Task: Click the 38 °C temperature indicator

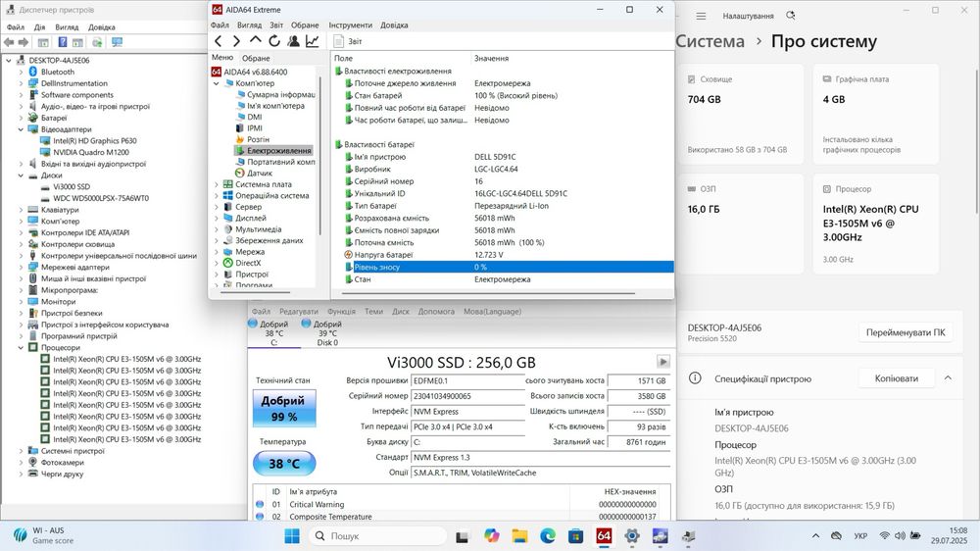Action: tap(284, 464)
